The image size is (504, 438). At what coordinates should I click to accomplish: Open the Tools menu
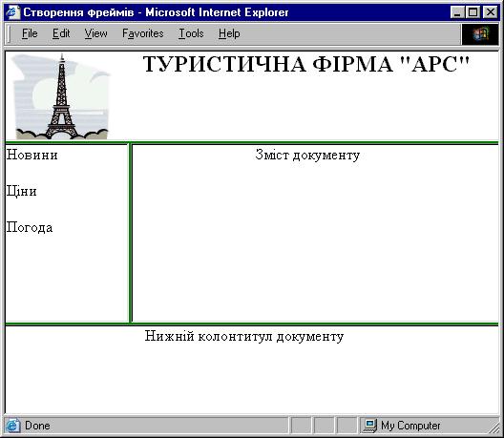point(191,33)
